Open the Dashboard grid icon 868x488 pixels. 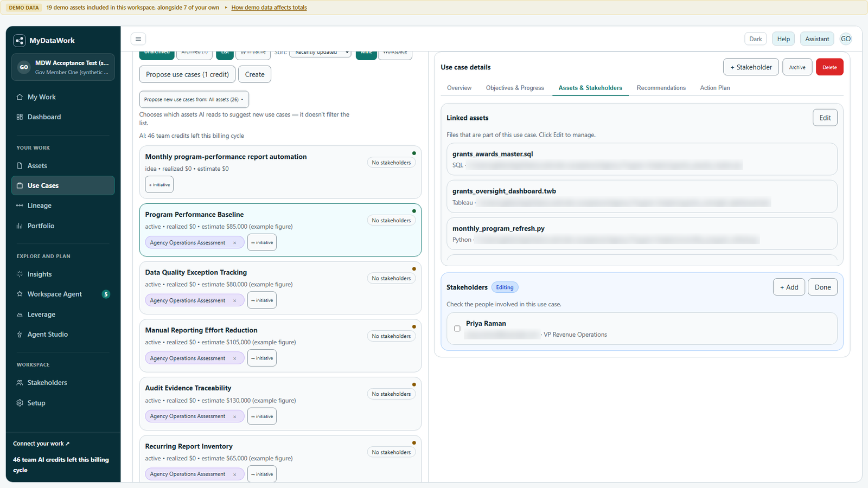[20, 117]
